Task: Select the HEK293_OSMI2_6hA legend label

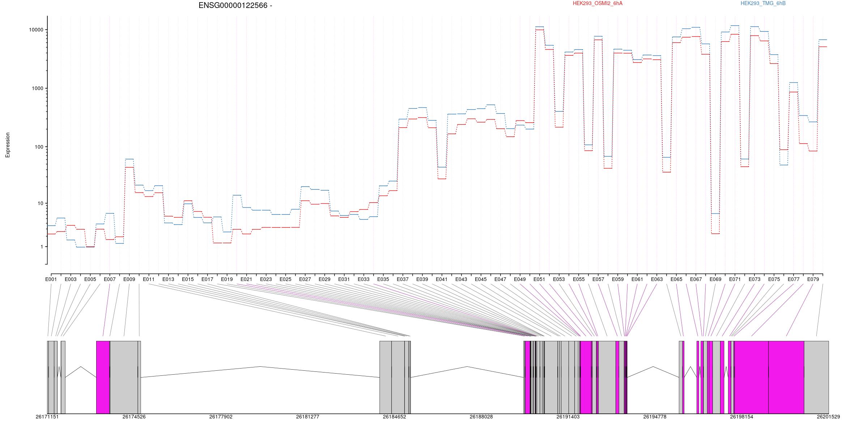Action: point(597,3)
